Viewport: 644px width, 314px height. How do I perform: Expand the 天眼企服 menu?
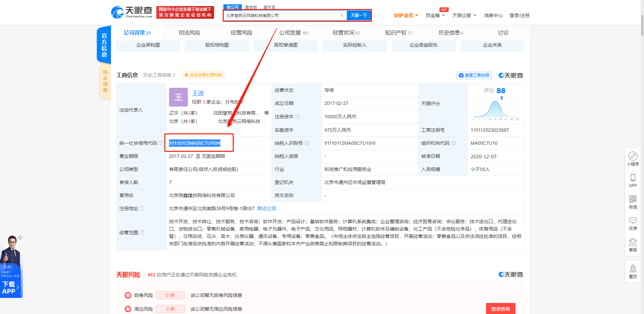[464, 15]
